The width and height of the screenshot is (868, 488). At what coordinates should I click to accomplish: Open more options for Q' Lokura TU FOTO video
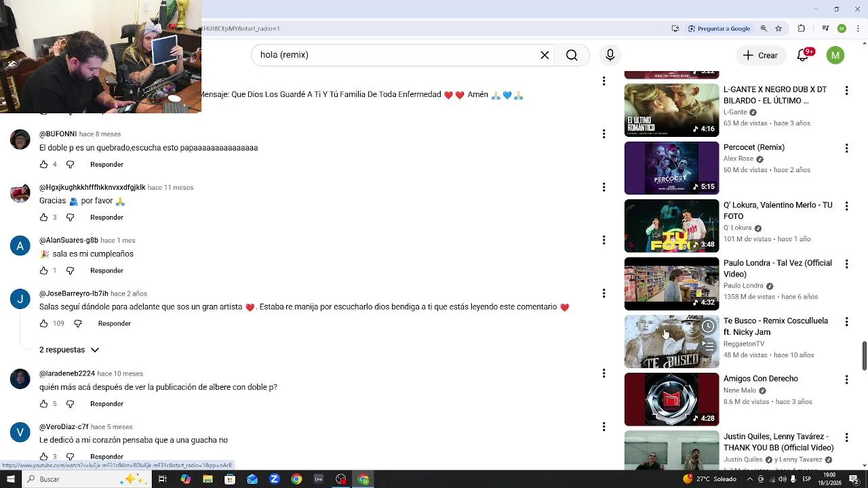point(846,206)
